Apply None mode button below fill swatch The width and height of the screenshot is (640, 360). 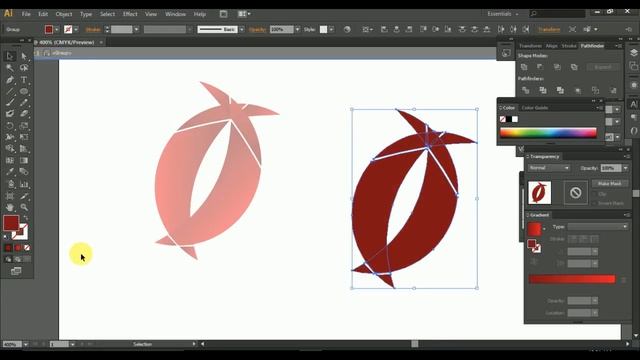(x=27, y=248)
